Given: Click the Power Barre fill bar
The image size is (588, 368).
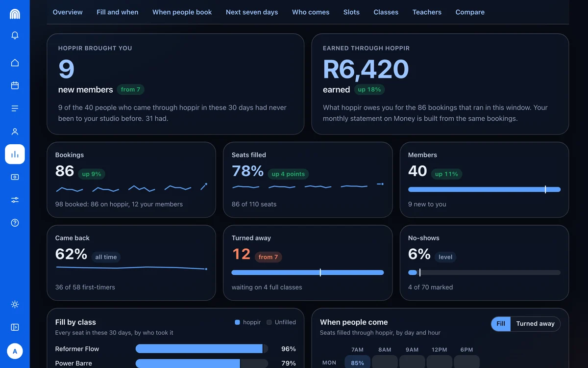Looking at the screenshot, I should tap(202, 364).
